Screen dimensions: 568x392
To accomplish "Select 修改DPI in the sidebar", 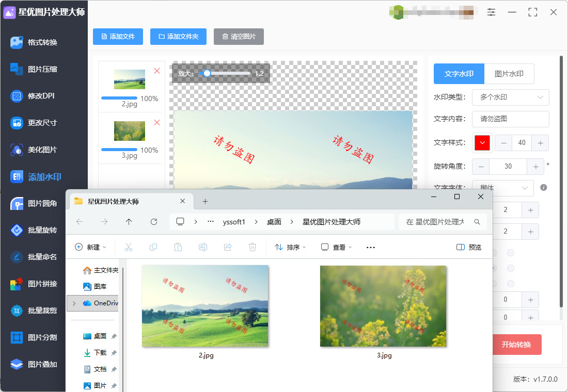I will (x=33, y=96).
